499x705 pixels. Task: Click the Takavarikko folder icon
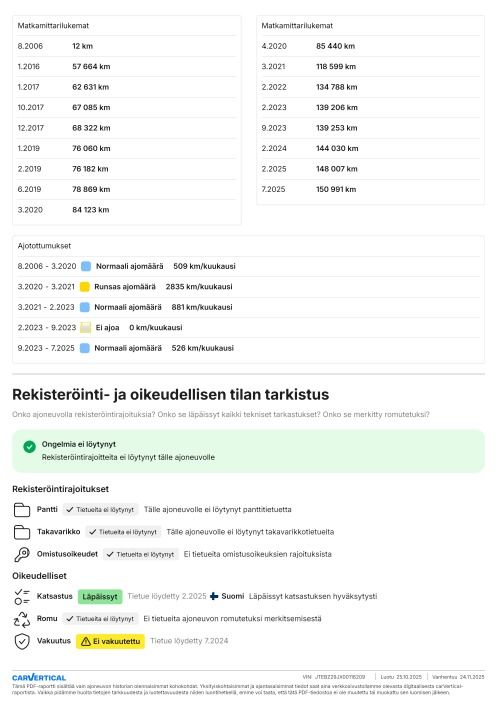(22, 532)
